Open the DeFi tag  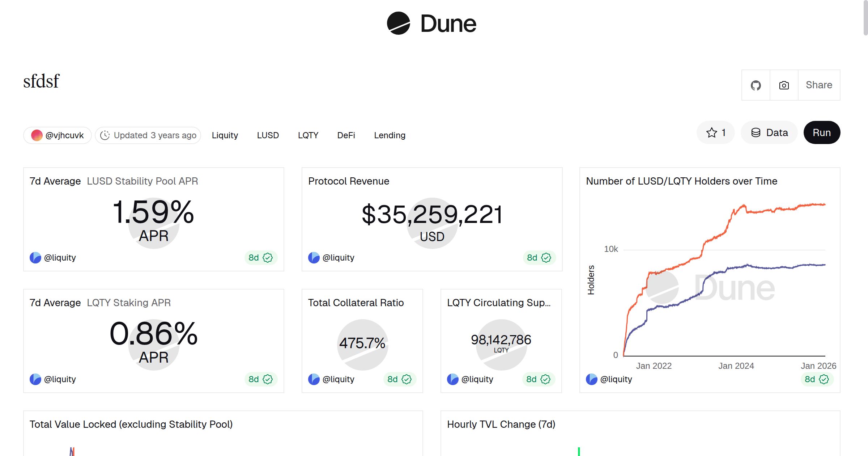click(x=346, y=135)
